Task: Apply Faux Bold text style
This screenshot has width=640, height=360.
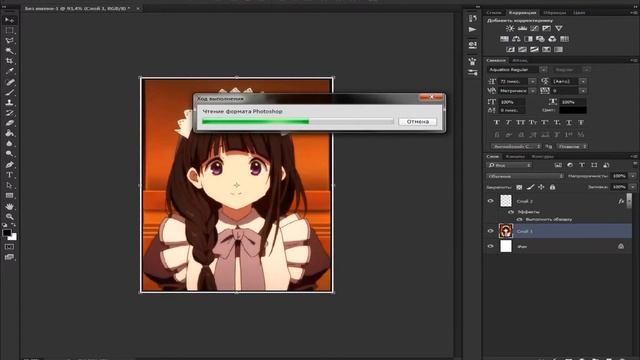Action: pos(497,122)
